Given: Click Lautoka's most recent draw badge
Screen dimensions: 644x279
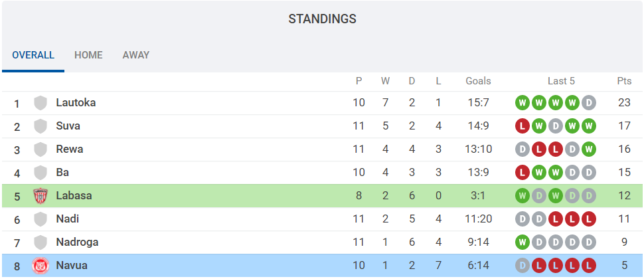Looking at the screenshot, I should coord(588,103).
